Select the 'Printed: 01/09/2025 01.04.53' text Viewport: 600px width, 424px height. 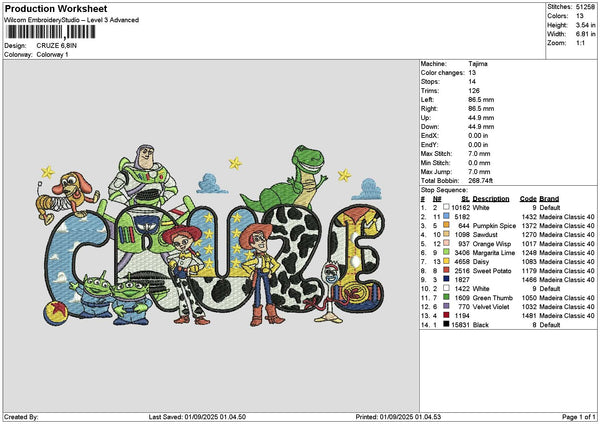coord(398,417)
